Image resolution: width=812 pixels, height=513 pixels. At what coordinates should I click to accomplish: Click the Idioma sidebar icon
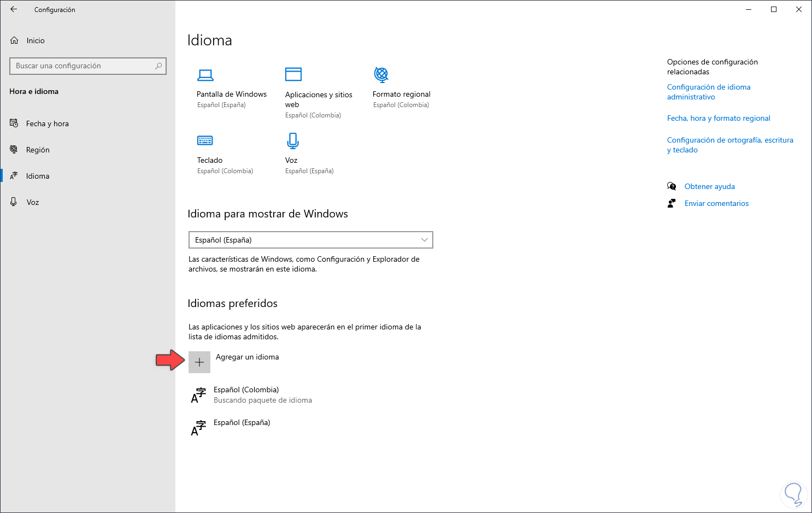[x=14, y=176]
